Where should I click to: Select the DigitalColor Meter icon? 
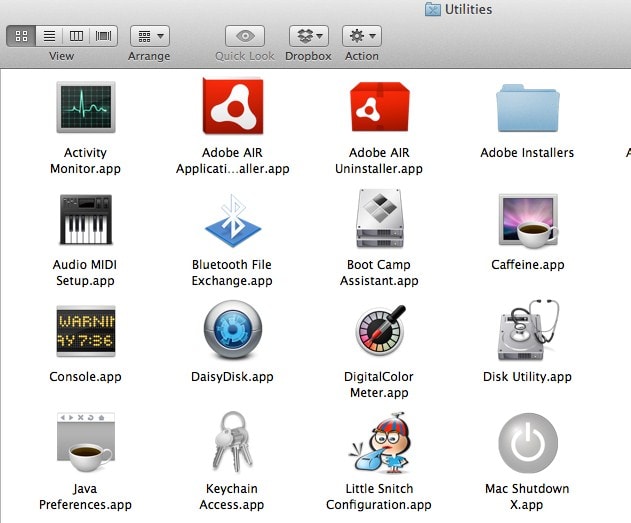tap(380, 330)
